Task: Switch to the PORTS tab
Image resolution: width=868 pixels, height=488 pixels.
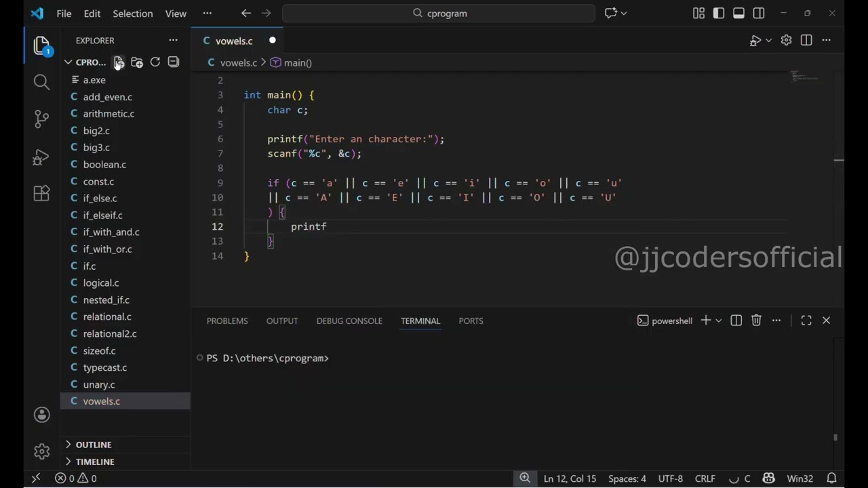Action: [471, 321]
